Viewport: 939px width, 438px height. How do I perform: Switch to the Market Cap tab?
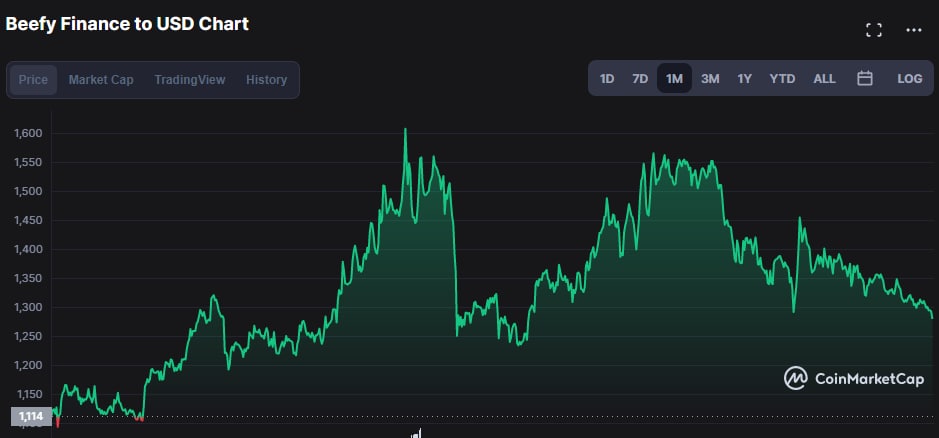tap(101, 80)
